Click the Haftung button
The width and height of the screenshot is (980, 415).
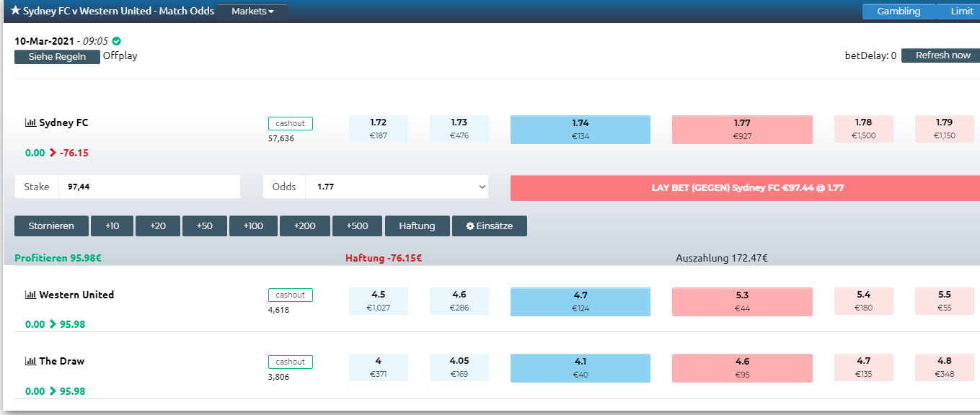418,226
